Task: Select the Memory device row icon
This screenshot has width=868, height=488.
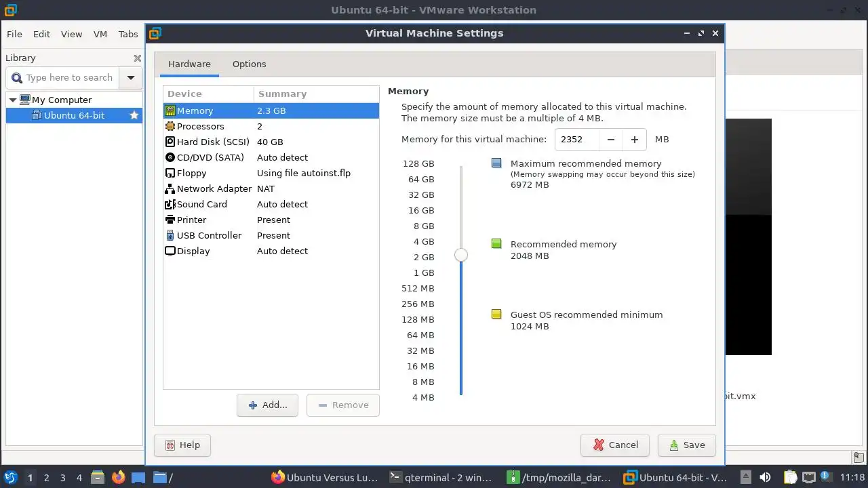Action: 170,110
